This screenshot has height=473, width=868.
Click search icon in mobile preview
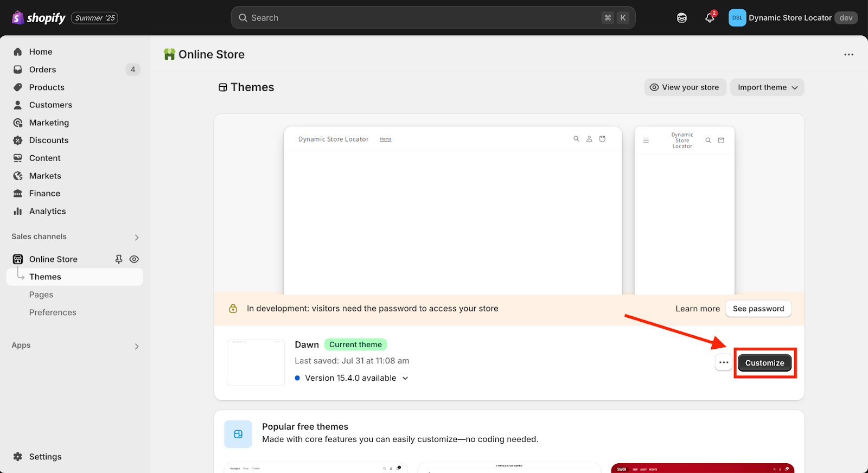point(708,140)
